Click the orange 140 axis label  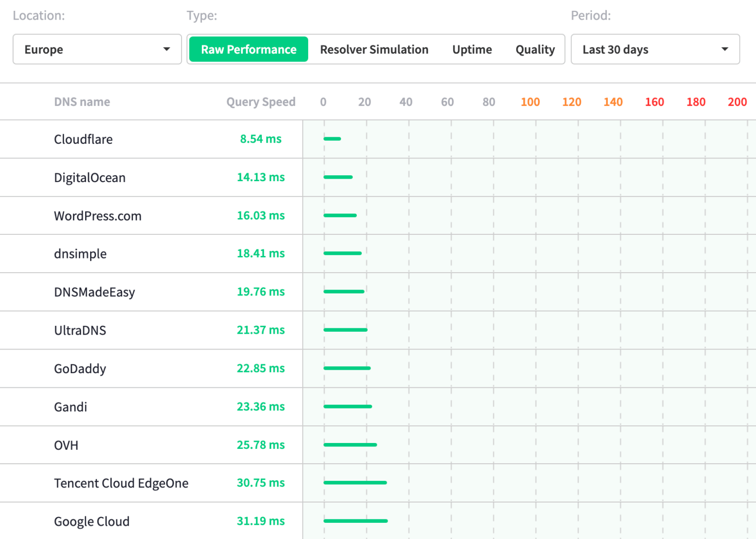(613, 102)
